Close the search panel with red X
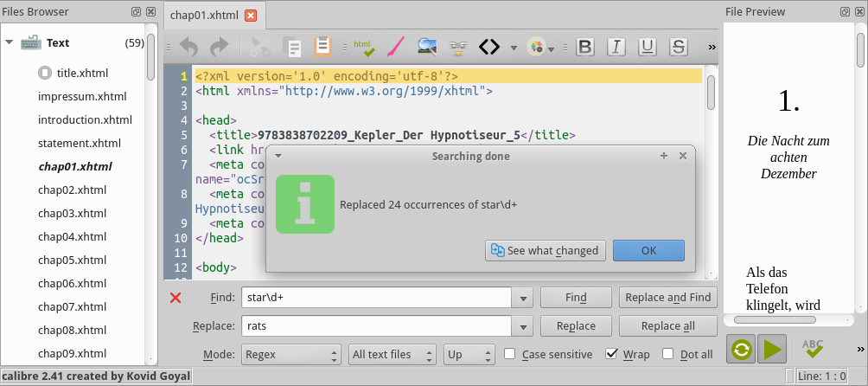The height and width of the screenshot is (386, 868). click(x=176, y=298)
